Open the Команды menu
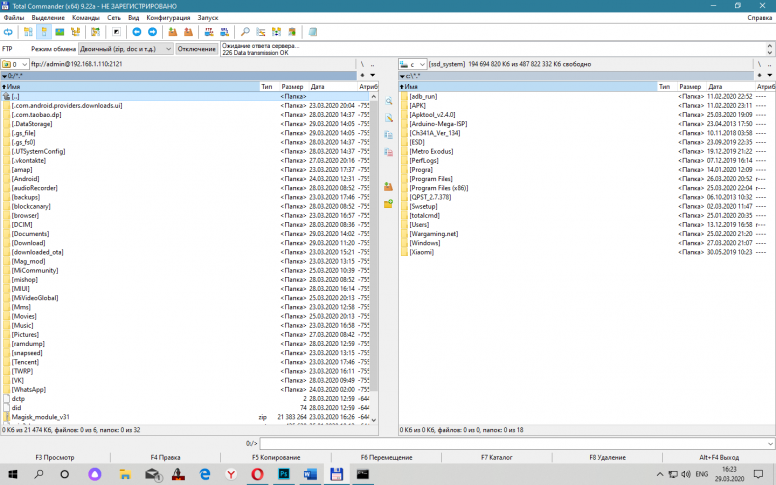The height and width of the screenshot is (485, 776). coord(86,18)
